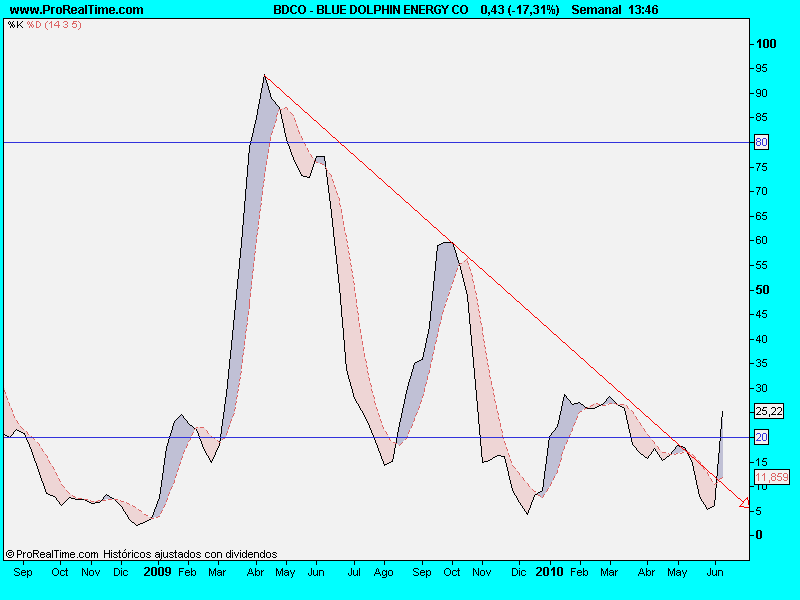Click the BDCO - BLUE DOLPHIN ENERGY CO title
800x600 pixels.
pos(371,10)
